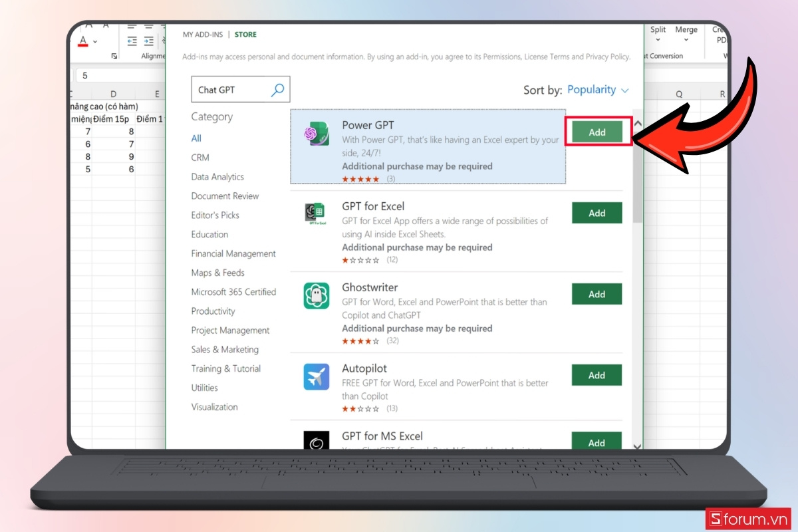The height and width of the screenshot is (532, 798).
Task: Add the Power GPT add-in
Action: coord(597,132)
